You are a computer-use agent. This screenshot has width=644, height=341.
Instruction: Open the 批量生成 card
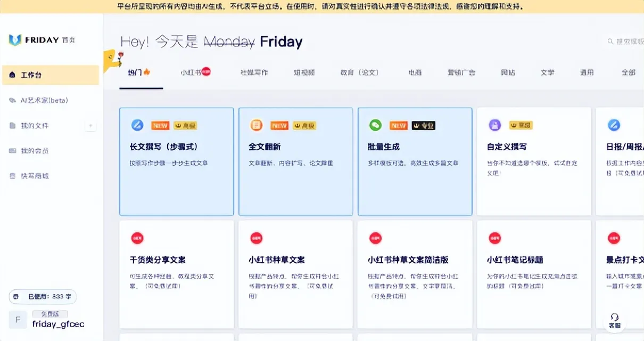click(415, 161)
